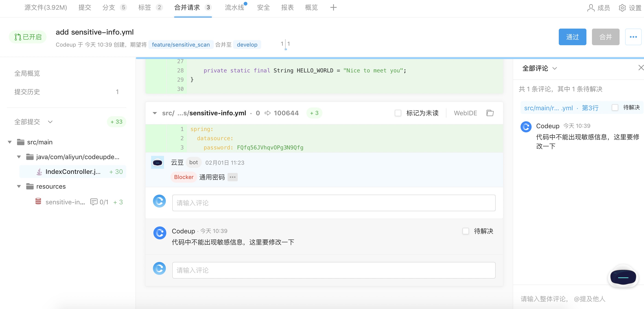
Task: Open sensitive-in... file in tree
Action: 65,202
